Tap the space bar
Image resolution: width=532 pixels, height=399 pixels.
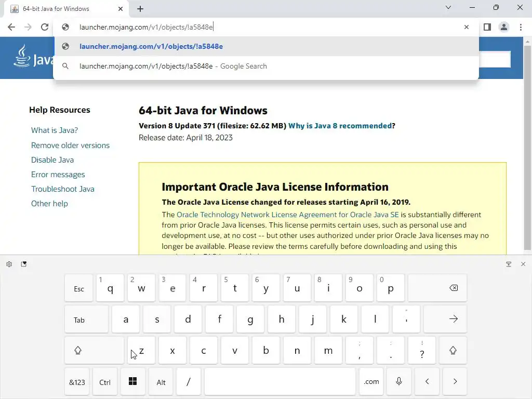pyautogui.click(x=280, y=381)
